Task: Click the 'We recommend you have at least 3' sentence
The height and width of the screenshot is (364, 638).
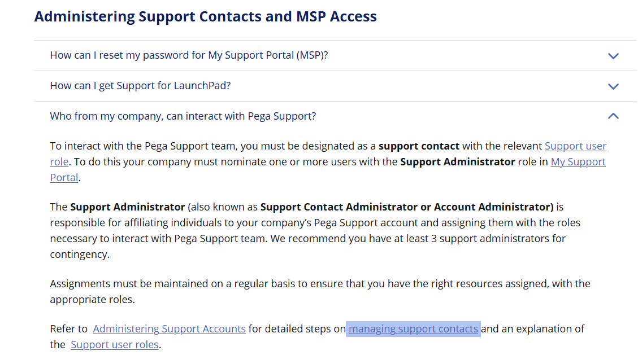Action: coord(418,239)
